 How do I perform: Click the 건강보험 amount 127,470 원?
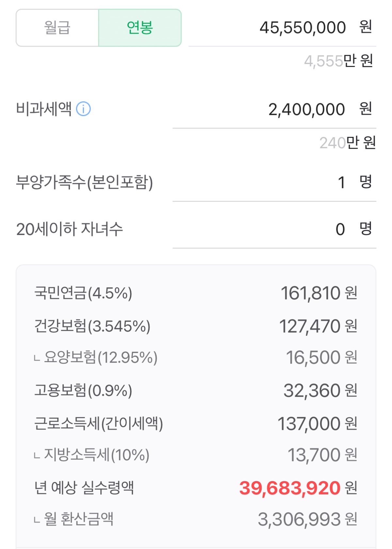click(x=318, y=326)
